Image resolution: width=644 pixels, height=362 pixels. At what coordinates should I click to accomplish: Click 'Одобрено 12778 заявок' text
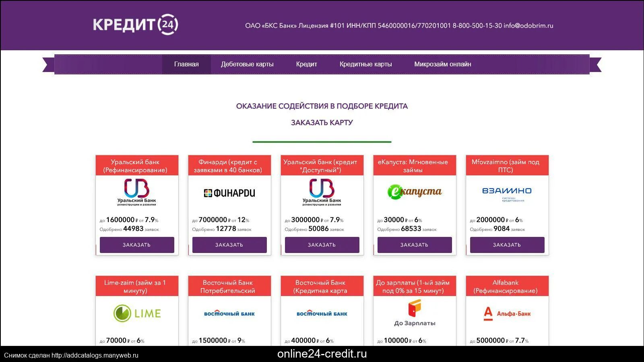click(222, 229)
